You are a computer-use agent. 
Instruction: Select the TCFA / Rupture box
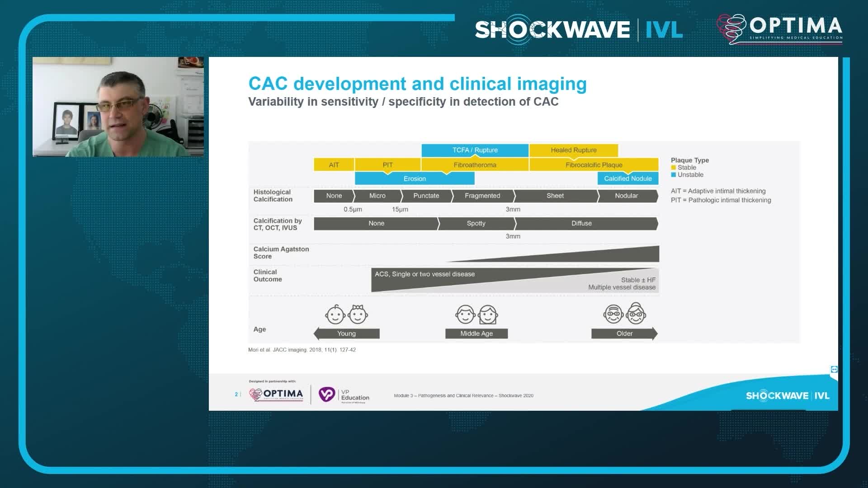point(475,150)
